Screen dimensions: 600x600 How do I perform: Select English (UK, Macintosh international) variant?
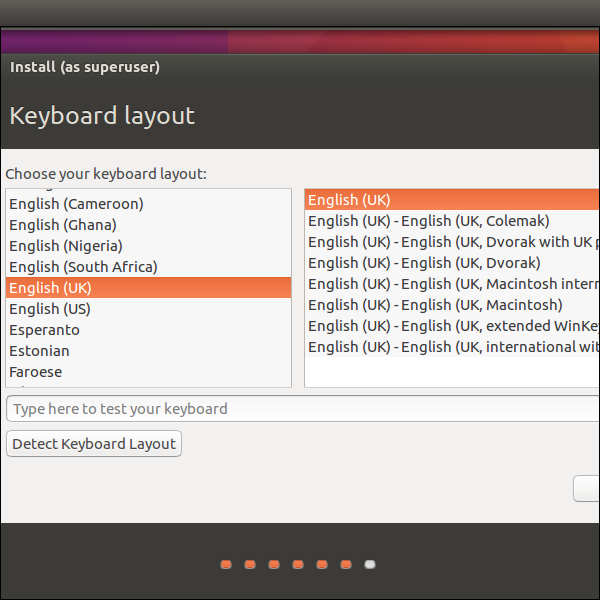coord(452,284)
